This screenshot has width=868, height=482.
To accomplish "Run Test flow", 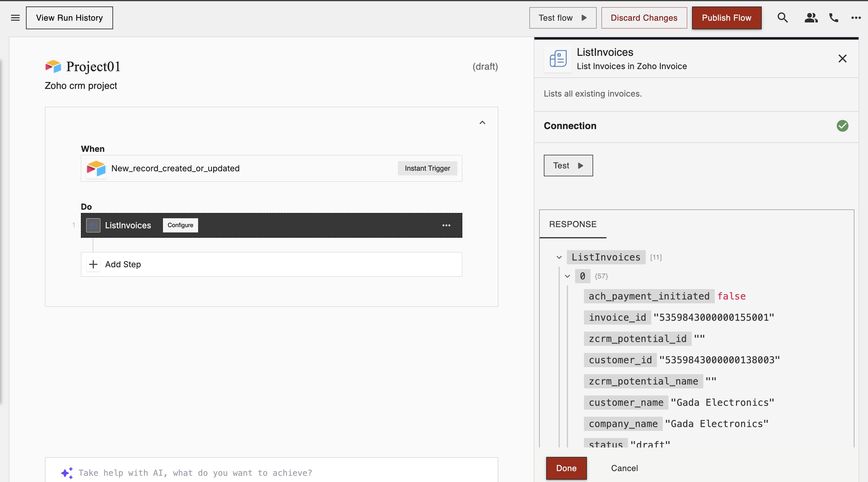I will coord(563,18).
